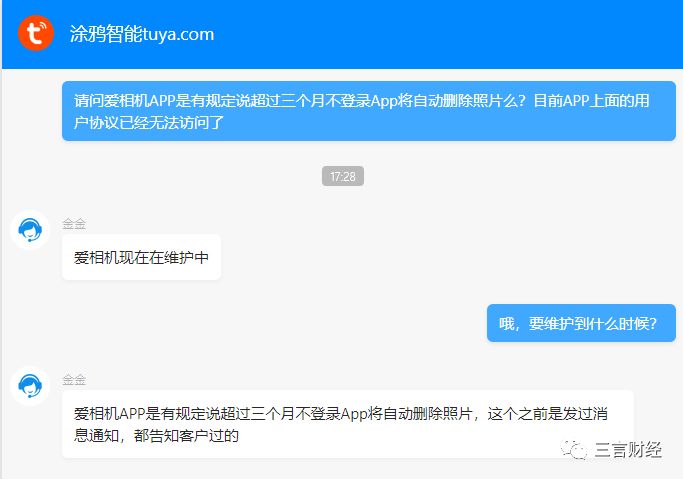Image resolution: width=683 pixels, height=479 pixels.
Task: Click the 这个之前是发过消 text in the agent reply
Action: click(548, 413)
